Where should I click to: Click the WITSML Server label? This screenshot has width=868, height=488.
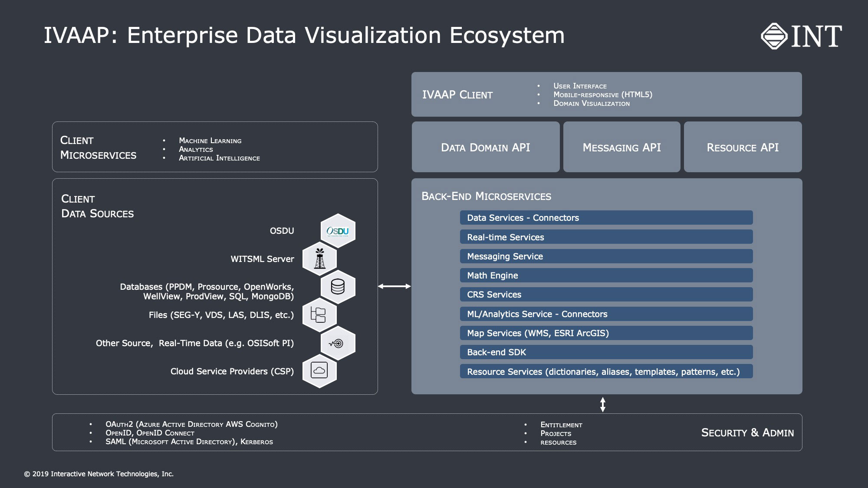pos(262,259)
